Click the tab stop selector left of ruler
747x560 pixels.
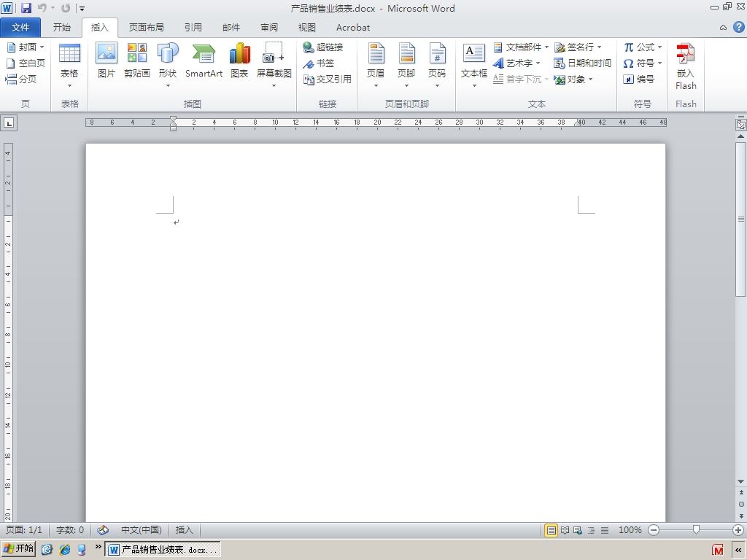click(9, 122)
